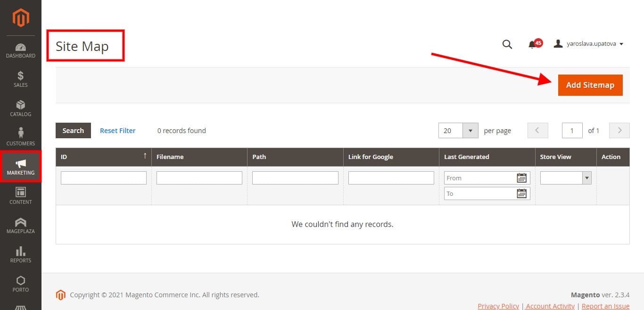The width and height of the screenshot is (644, 310).
Task: Open the Dashboard sidebar menu
Action: click(21, 51)
